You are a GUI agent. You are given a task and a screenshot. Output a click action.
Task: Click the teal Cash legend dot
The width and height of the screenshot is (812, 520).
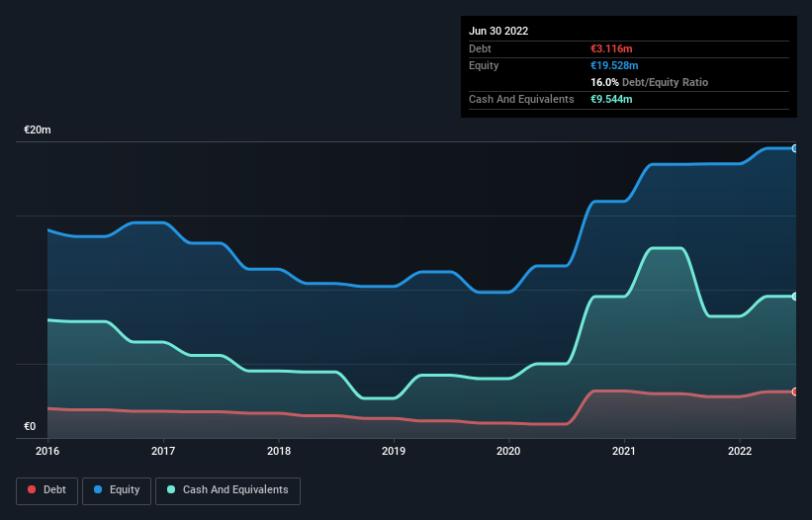(x=171, y=489)
